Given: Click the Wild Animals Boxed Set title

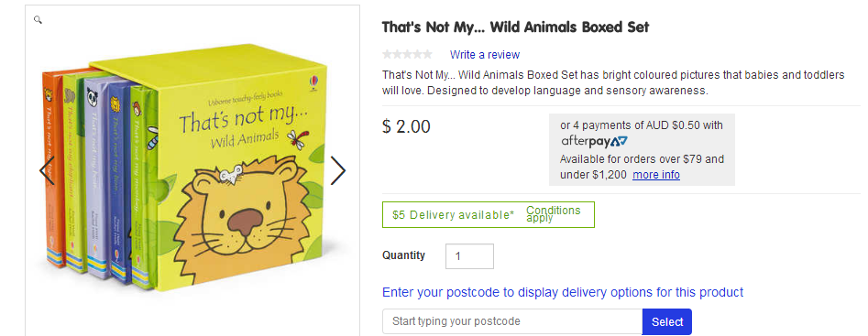Looking at the screenshot, I should tap(515, 27).
